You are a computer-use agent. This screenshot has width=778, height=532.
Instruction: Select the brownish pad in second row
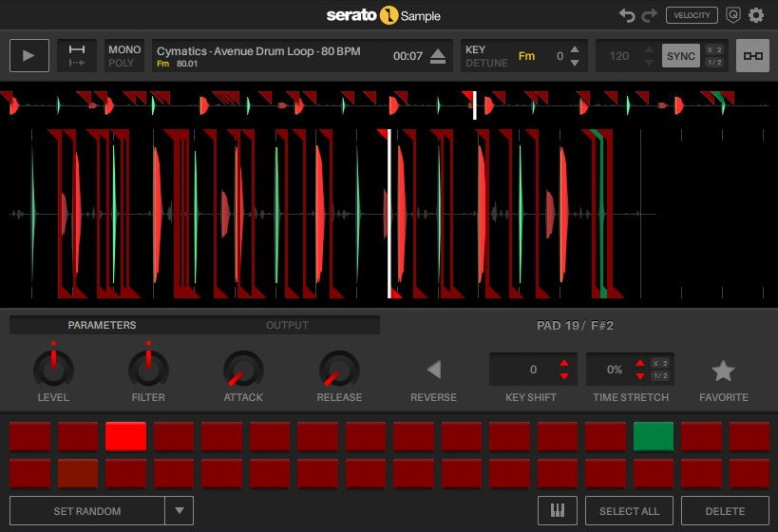click(78, 473)
